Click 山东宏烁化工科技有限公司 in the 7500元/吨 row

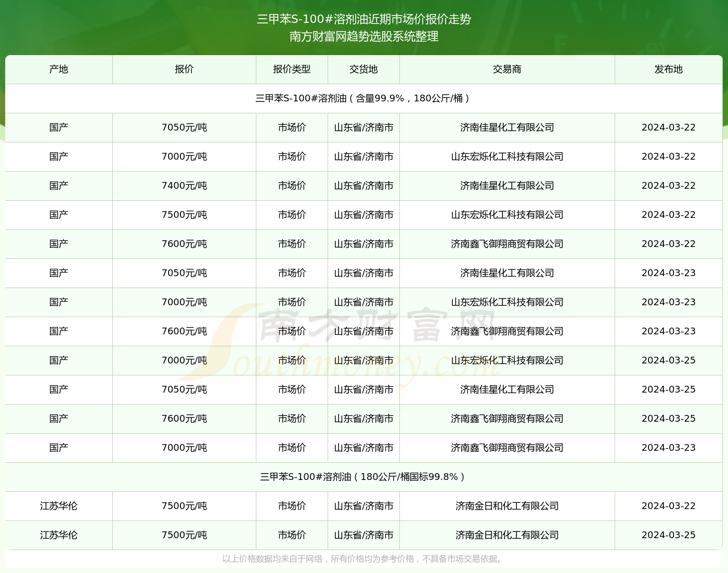pos(507,215)
